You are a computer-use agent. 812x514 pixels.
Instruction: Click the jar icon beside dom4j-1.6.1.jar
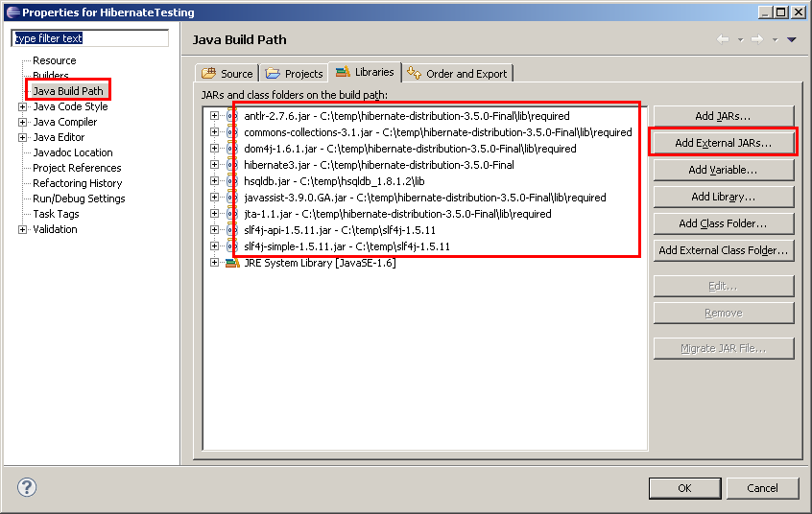pyautogui.click(x=231, y=149)
